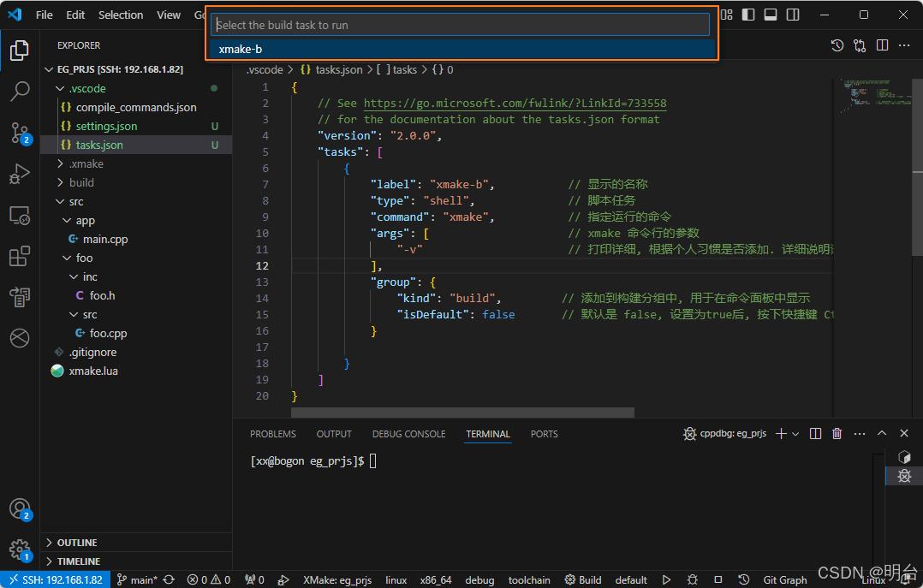The image size is (923, 588).
Task: Open the Accounts menu in activity bar
Action: (20, 509)
